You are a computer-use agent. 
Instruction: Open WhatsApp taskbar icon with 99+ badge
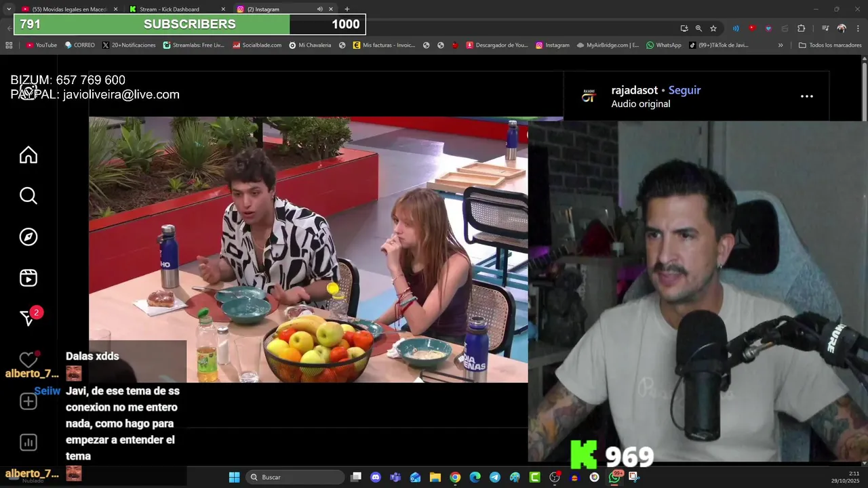(614, 477)
